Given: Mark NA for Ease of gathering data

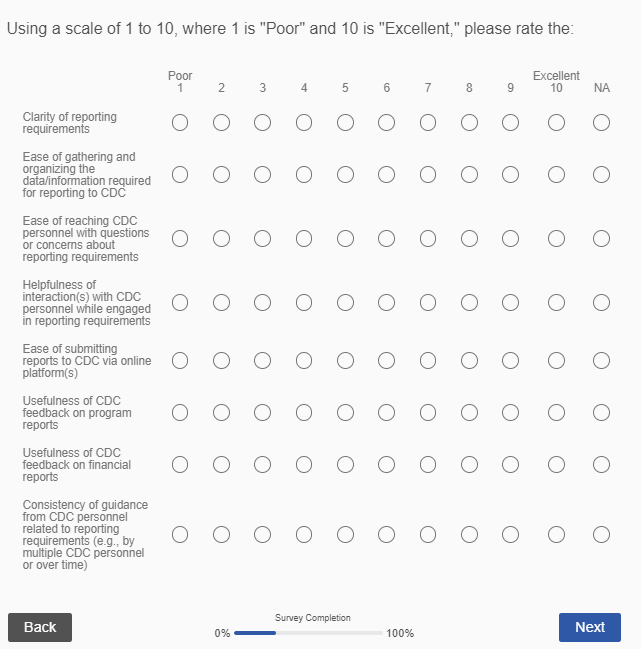Looking at the screenshot, I should [601, 175].
